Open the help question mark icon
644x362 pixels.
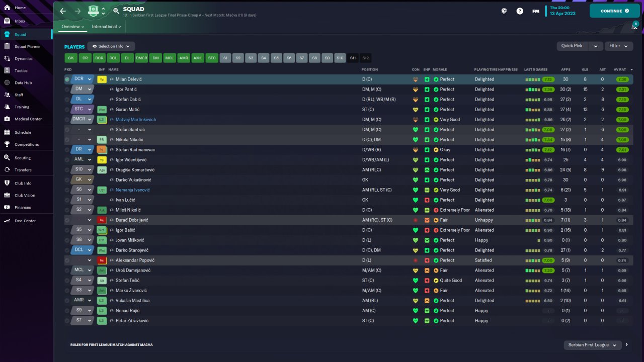[520, 11]
